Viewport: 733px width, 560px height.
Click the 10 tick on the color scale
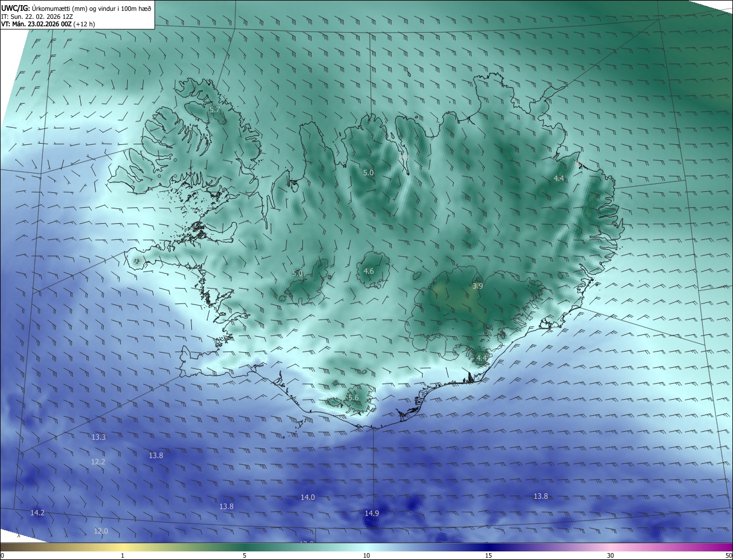click(x=366, y=555)
